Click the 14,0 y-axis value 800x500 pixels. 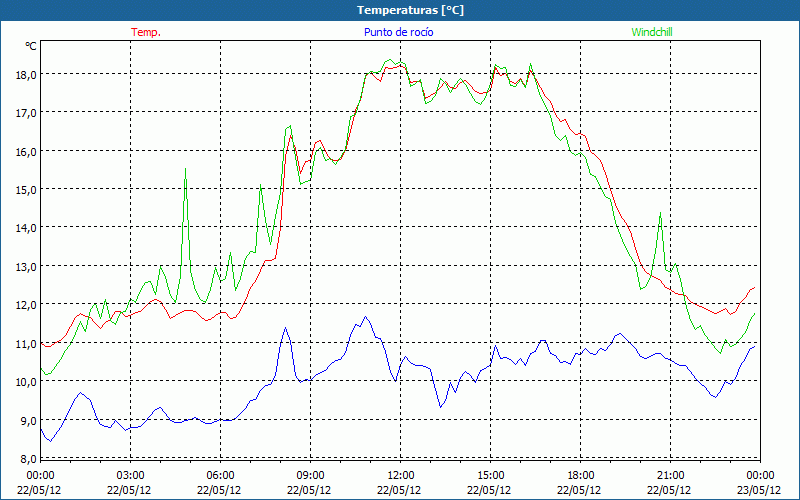(x=26, y=228)
